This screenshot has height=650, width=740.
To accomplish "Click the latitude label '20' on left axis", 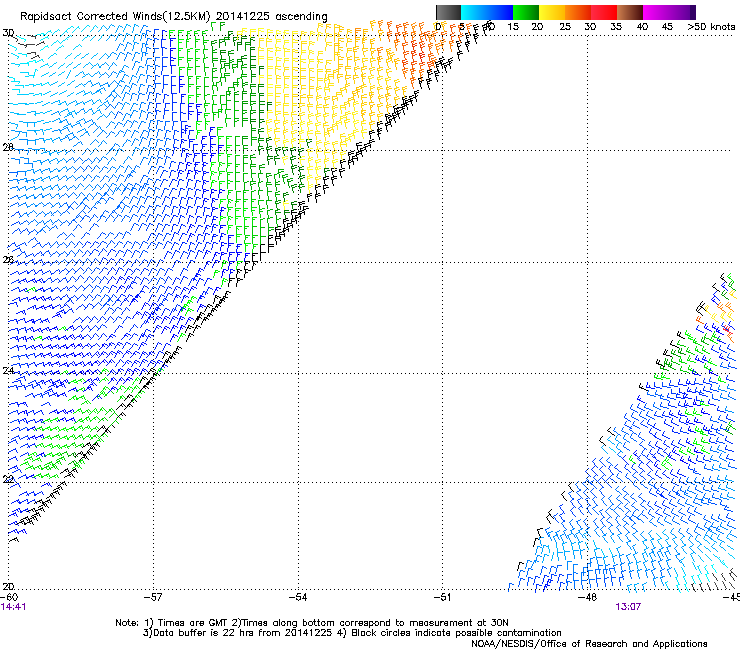I will [8, 587].
